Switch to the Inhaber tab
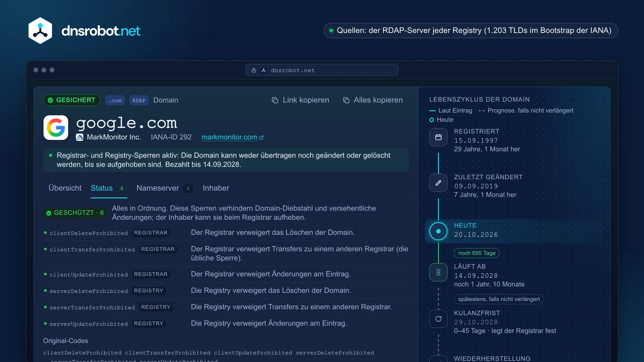 point(216,188)
